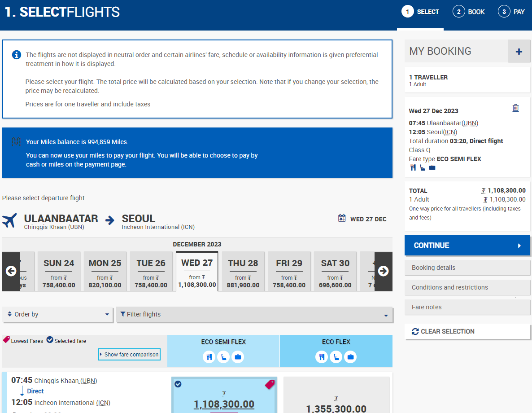Click the MY BOOKING heading
Image resolution: width=532 pixels, height=413 pixels.
click(440, 51)
